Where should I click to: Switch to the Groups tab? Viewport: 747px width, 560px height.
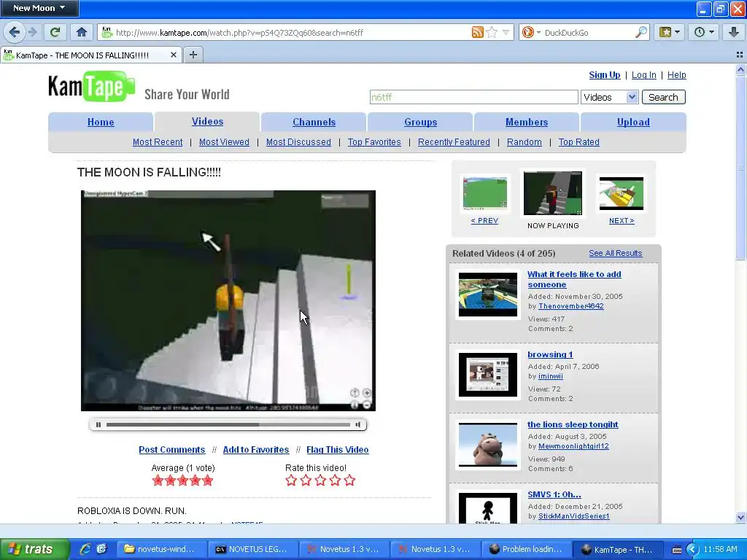(x=420, y=122)
